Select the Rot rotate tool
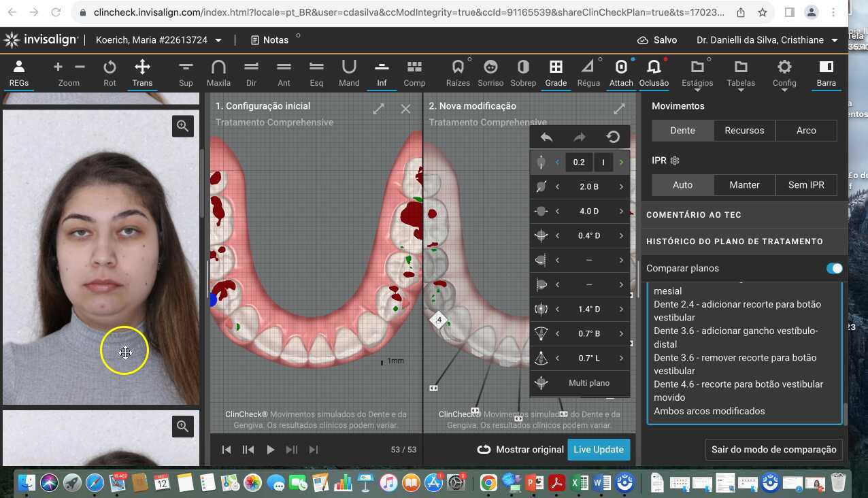 [x=110, y=73]
